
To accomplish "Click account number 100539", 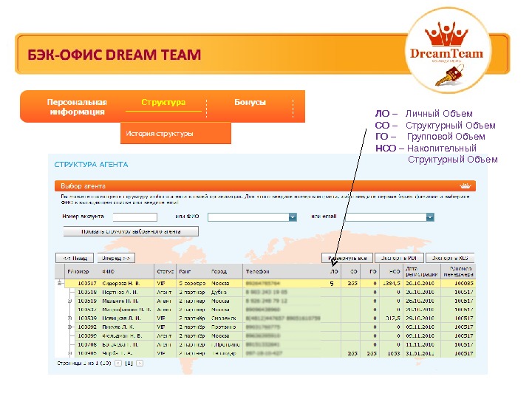I will point(87,318).
